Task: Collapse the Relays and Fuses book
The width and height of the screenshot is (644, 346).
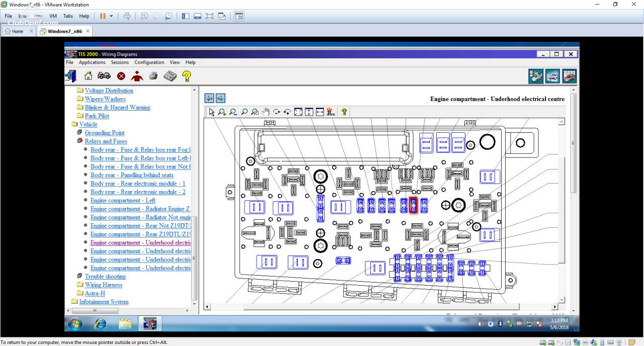Action: click(106, 141)
